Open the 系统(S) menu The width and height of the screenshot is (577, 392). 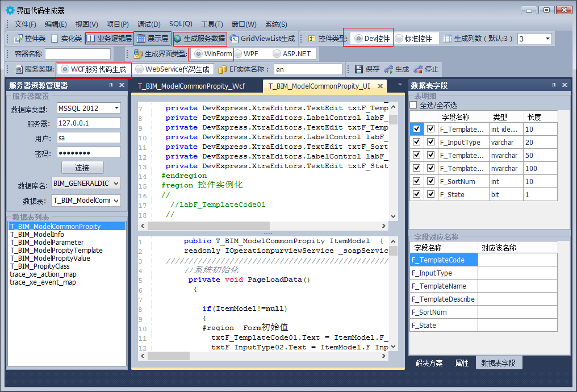tap(276, 24)
